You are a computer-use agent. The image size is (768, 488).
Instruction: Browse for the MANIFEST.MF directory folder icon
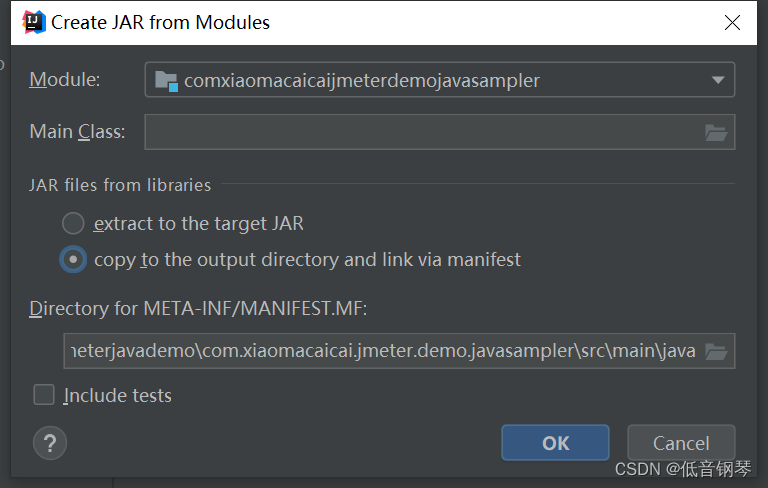pyautogui.click(x=716, y=351)
